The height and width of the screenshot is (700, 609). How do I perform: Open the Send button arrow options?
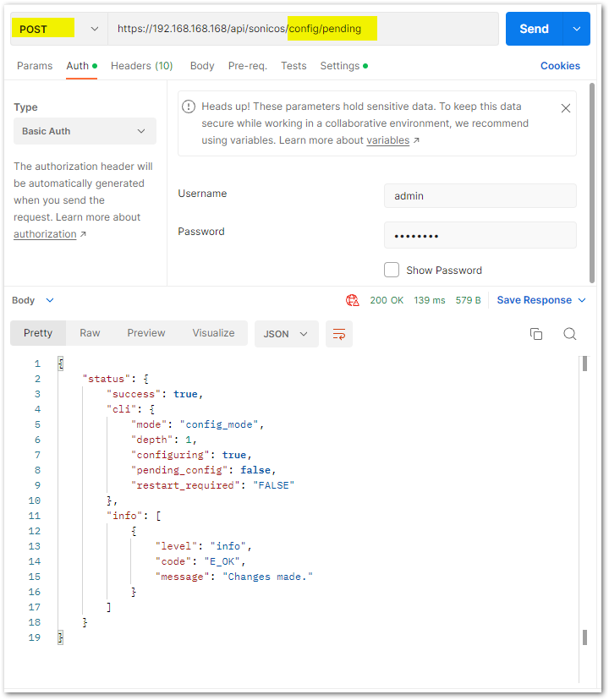coord(577,29)
